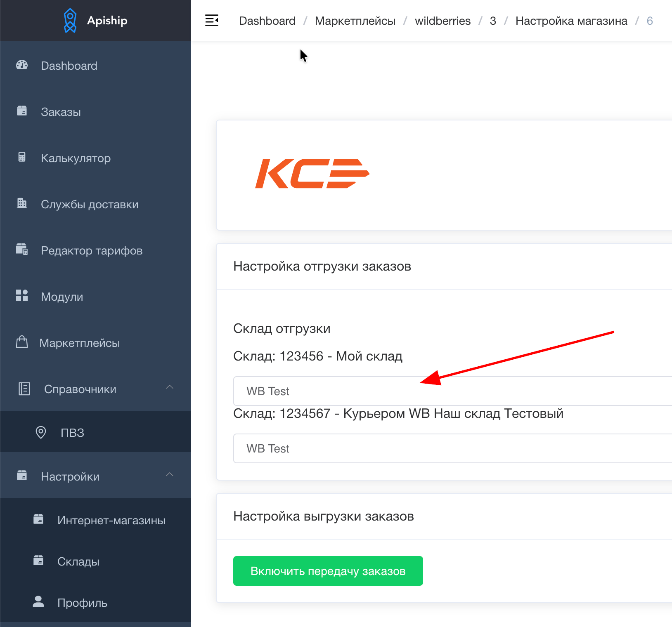
Task: Toggle sidebar with the hamburger collapse icon
Action: tap(212, 20)
